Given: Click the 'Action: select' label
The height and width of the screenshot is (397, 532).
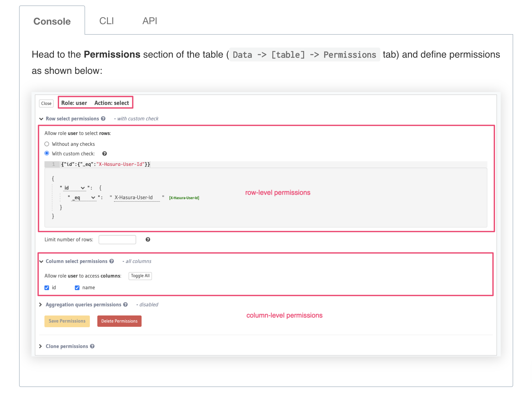Looking at the screenshot, I should [112, 103].
